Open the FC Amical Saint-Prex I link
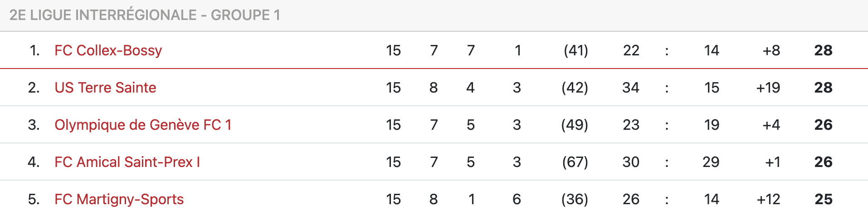This screenshot has width=868, height=216. (x=127, y=162)
